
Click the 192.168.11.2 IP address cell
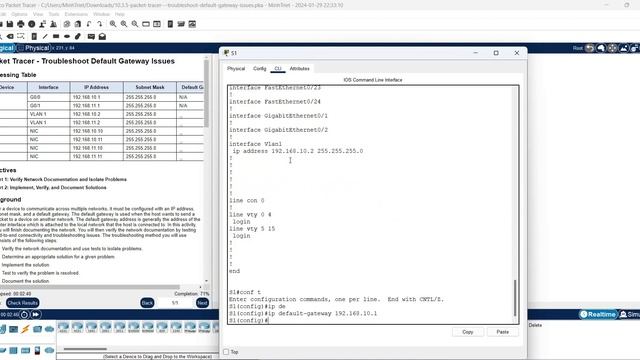click(96, 122)
